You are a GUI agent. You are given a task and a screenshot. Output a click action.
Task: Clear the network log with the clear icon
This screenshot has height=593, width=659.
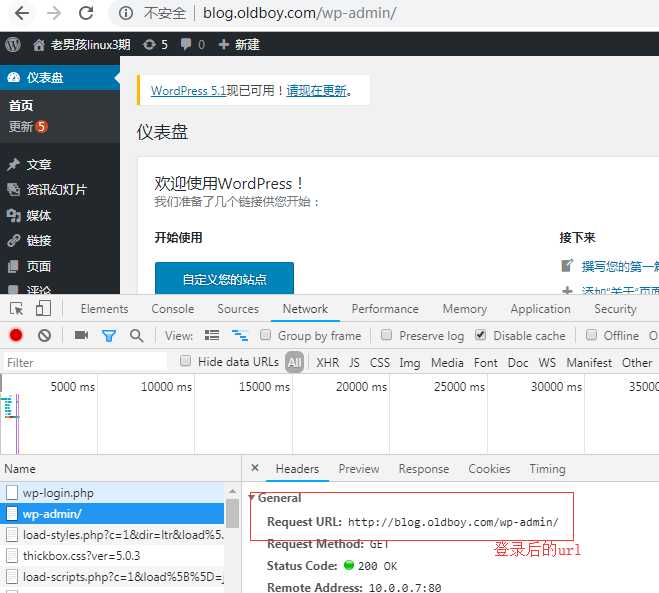44,336
